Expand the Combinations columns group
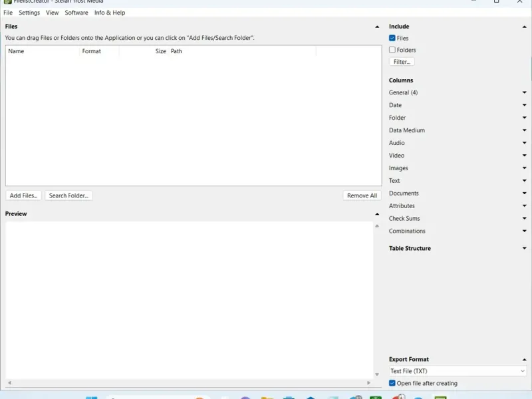 click(x=524, y=231)
